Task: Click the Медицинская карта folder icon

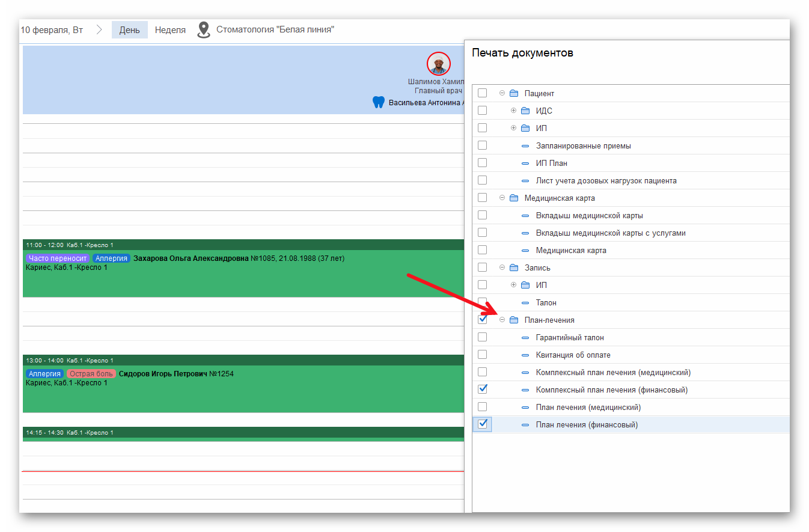Action: pyautogui.click(x=514, y=198)
